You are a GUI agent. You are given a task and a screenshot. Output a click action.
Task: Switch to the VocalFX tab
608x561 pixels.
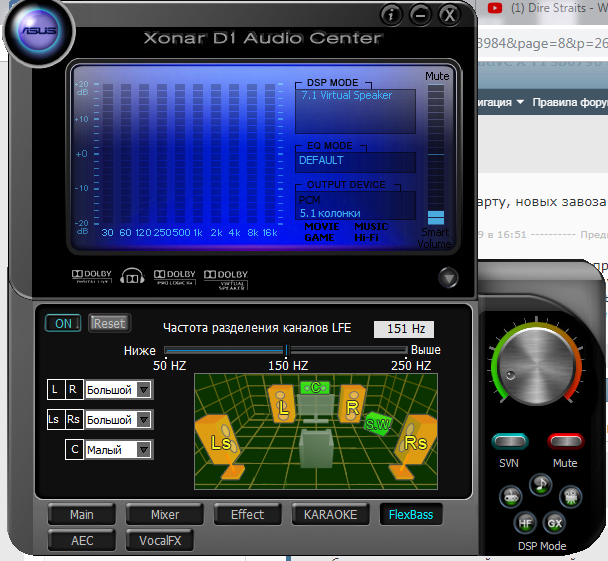point(160,540)
